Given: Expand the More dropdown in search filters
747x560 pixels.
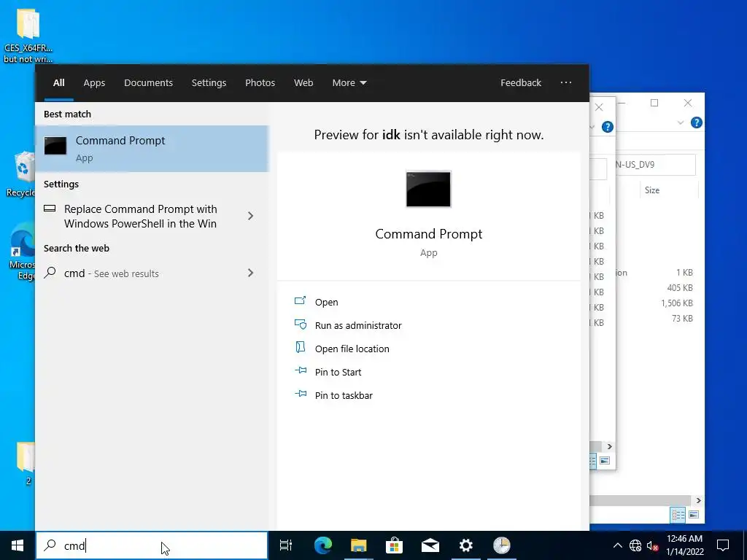Looking at the screenshot, I should point(349,82).
